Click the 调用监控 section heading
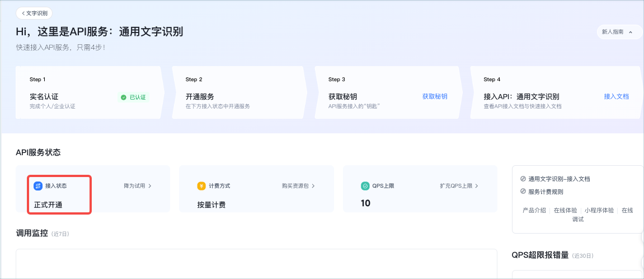The width and height of the screenshot is (644, 279). click(x=32, y=233)
